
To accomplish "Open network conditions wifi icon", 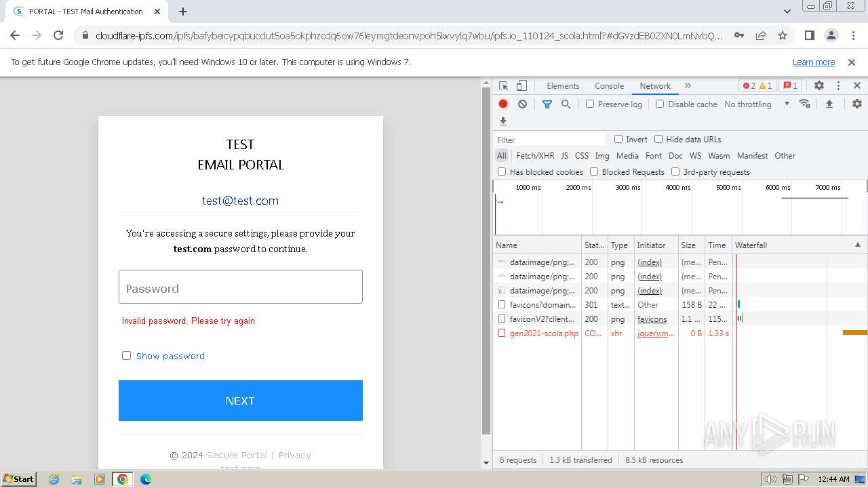I will [805, 104].
